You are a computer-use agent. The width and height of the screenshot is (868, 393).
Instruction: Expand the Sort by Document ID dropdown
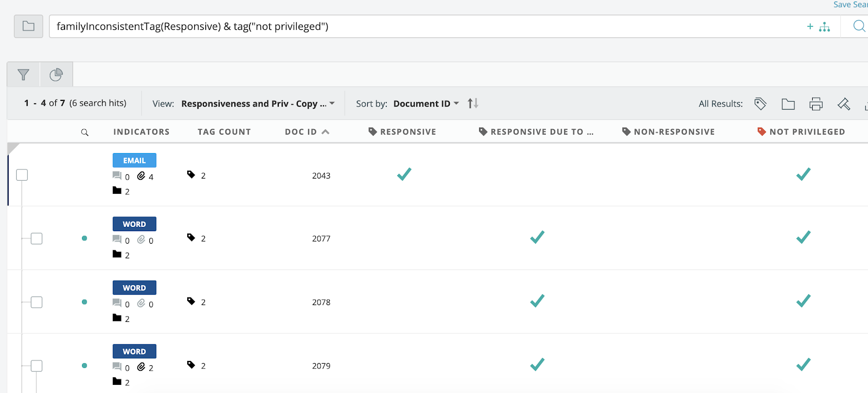pyautogui.click(x=426, y=104)
